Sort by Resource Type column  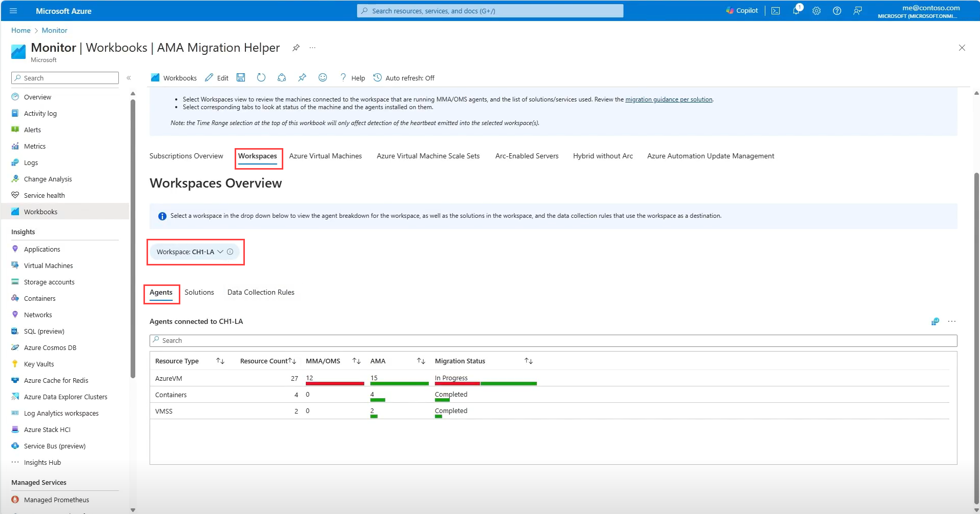click(x=220, y=361)
